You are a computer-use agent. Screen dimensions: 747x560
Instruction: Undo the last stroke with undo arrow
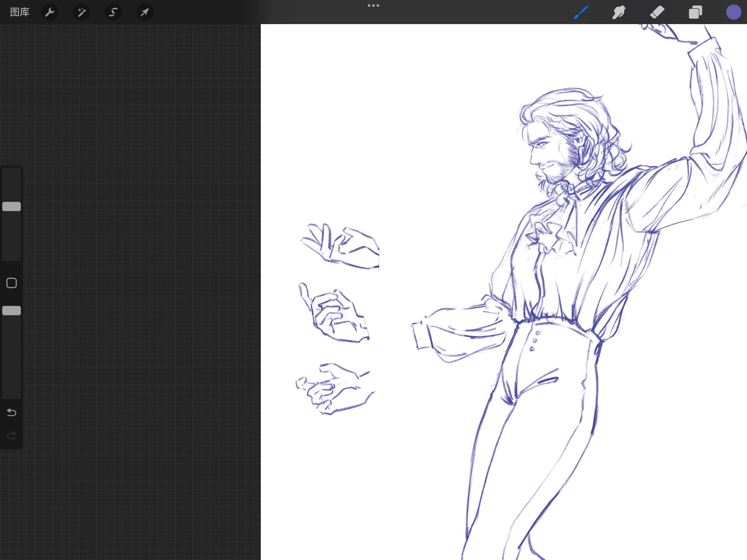pos(12,412)
